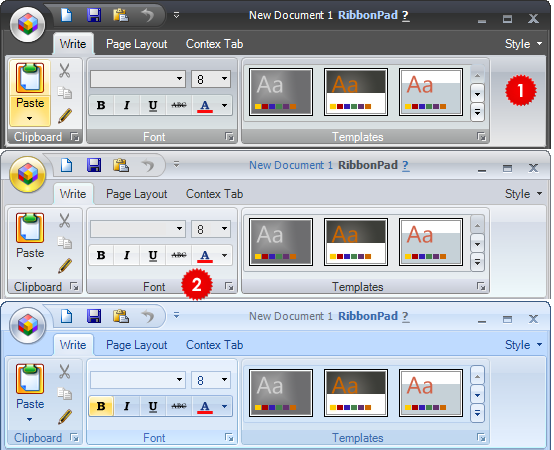This screenshot has width=554, height=450.
Task: Click the help question mark in black window title
Action: [x=406, y=16]
